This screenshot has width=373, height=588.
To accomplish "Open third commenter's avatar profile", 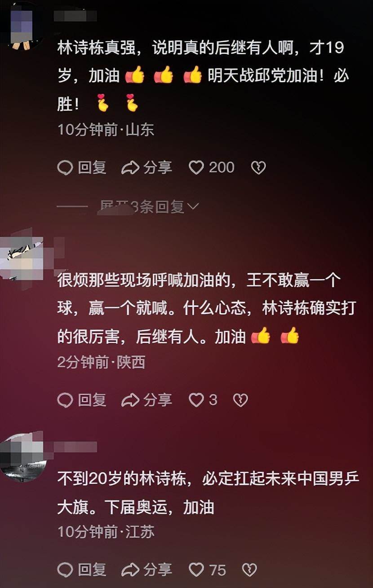I will pos(23,457).
